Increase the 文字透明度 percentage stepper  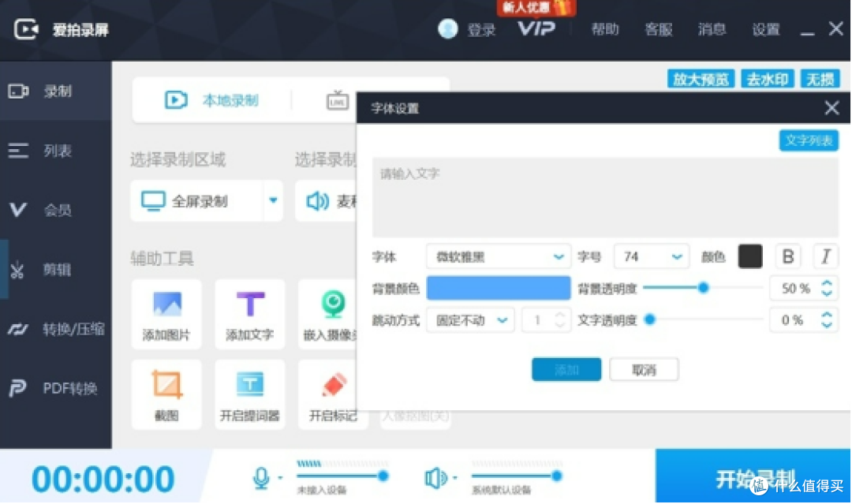click(x=827, y=315)
